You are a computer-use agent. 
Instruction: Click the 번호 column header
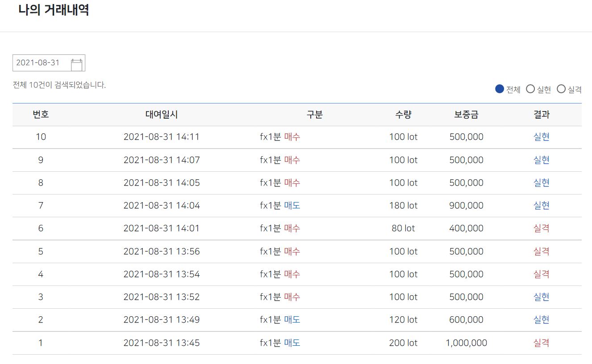coord(41,115)
